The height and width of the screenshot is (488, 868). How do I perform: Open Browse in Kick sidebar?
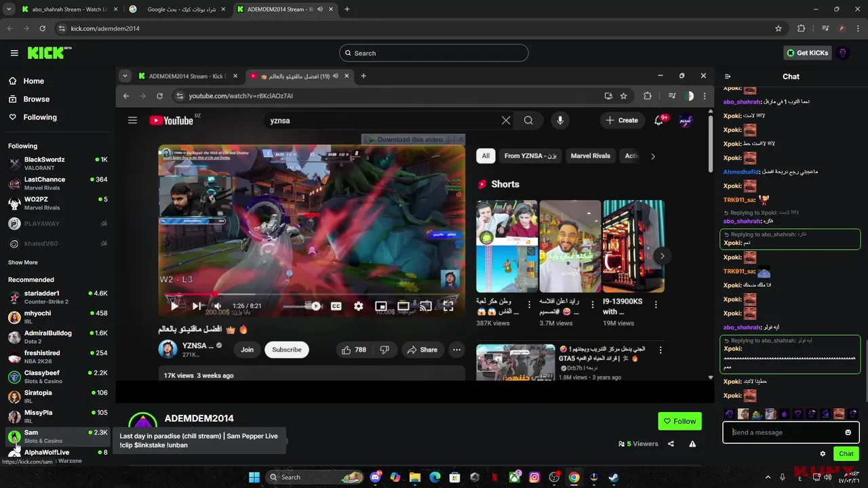pos(36,99)
